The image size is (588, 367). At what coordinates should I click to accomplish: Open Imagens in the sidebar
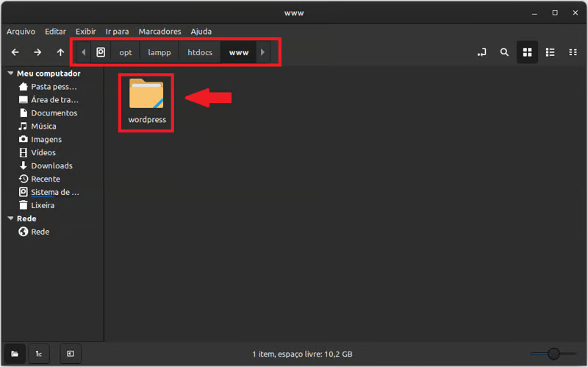pos(40,139)
